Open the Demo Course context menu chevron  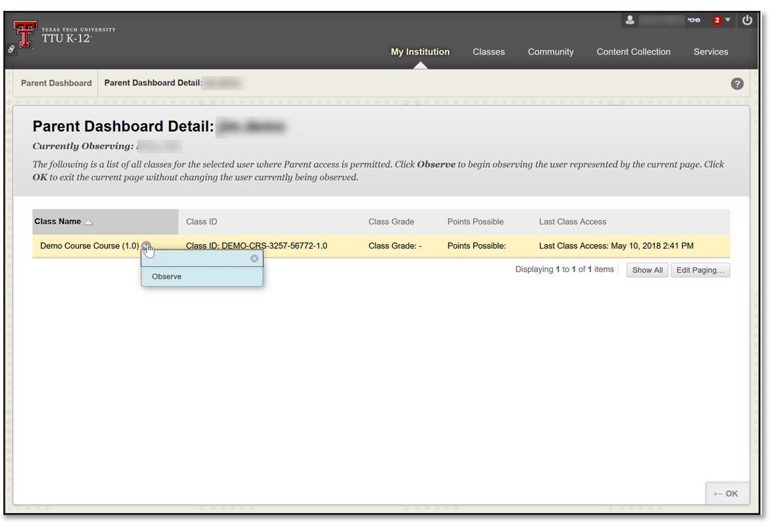pos(146,246)
